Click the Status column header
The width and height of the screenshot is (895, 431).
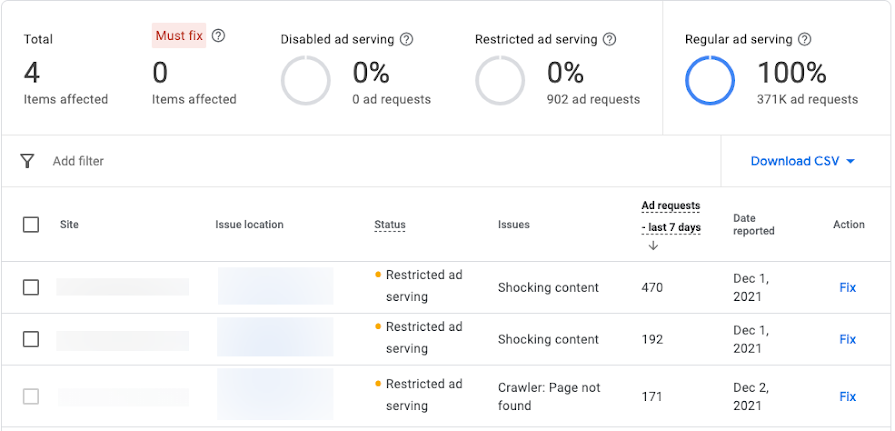coord(390,225)
